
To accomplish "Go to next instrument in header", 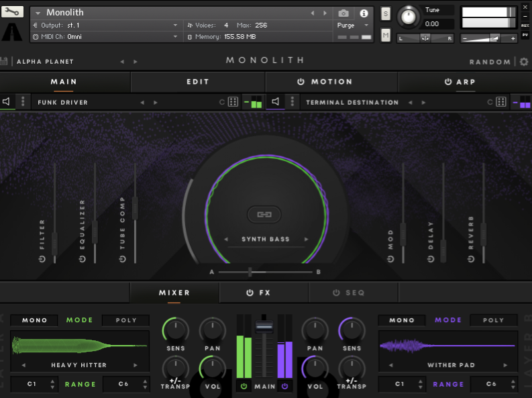I will coord(325,13).
